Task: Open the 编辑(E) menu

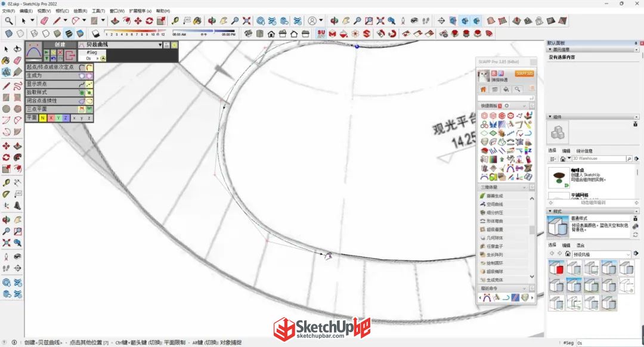Action: [x=26, y=11]
